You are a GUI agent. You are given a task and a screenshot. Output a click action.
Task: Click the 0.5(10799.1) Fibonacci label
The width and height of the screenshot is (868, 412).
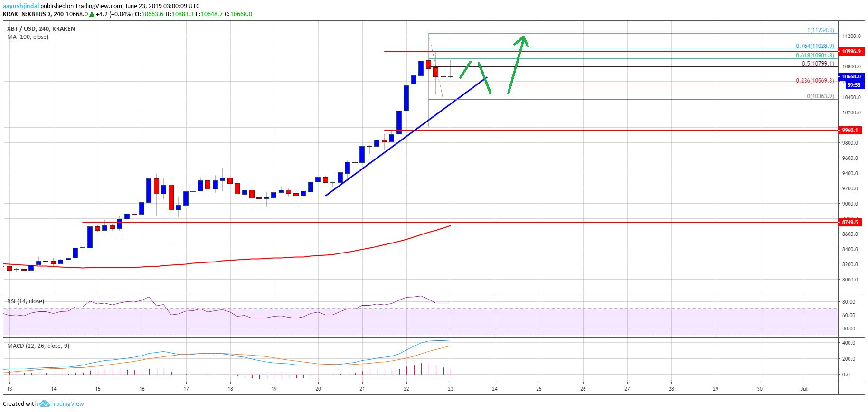coord(818,64)
